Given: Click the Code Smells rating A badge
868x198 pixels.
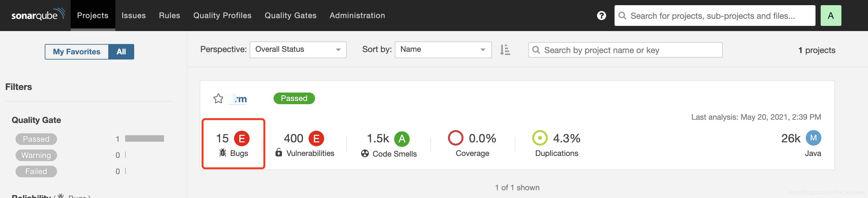Looking at the screenshot, I should (x=402, y=138).
